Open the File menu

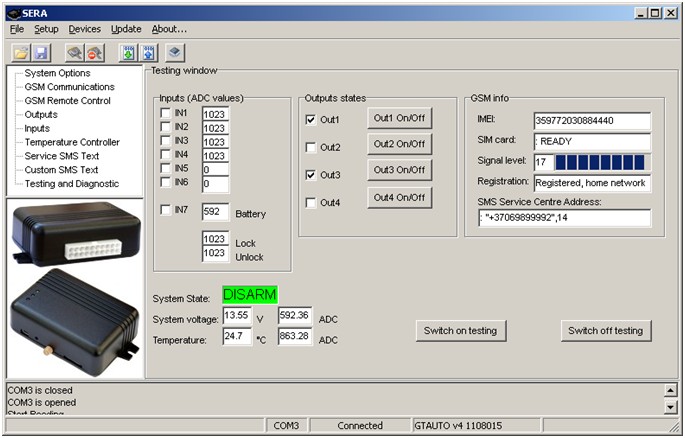pos(17,29)
